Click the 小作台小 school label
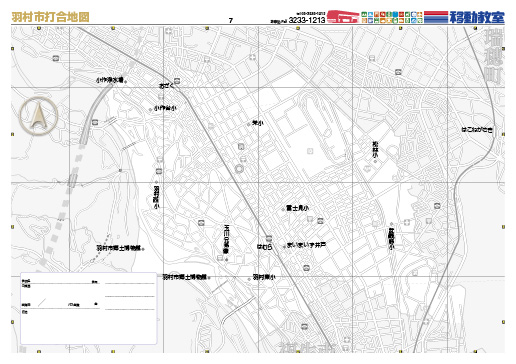The height and width of the screenshot is (364, 516). pos(165,108)
